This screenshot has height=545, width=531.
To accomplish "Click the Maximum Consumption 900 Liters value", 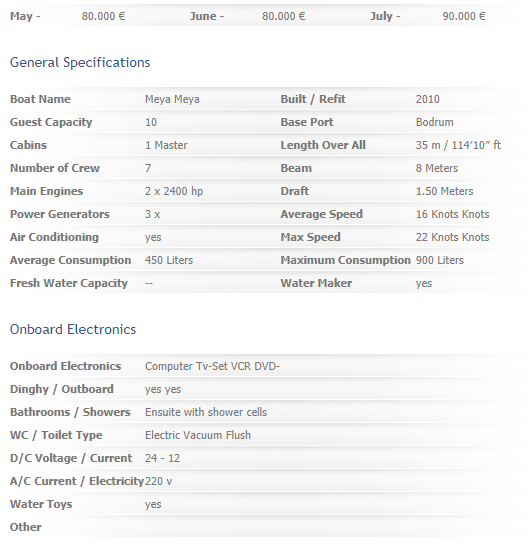I will (x=440, y=260).
